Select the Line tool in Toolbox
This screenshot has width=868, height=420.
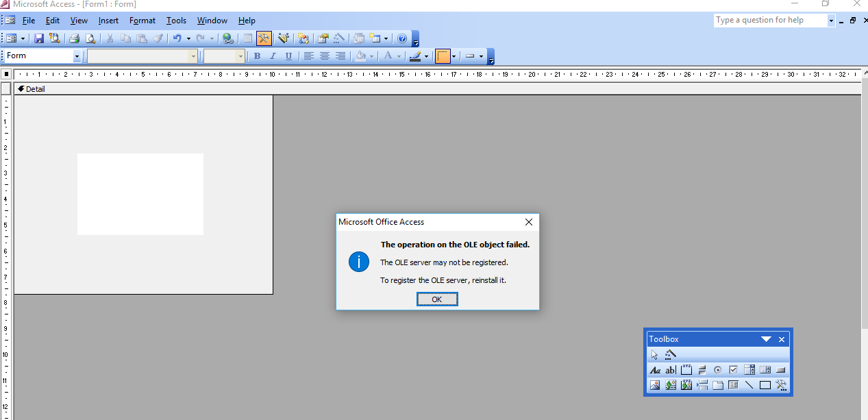coord(749,385)
